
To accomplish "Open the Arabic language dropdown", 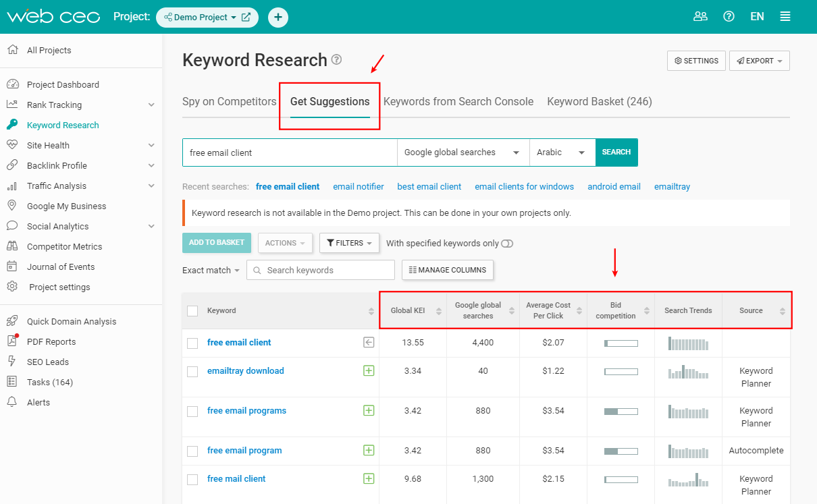I will pyautogui.click(x=562, y=152).
